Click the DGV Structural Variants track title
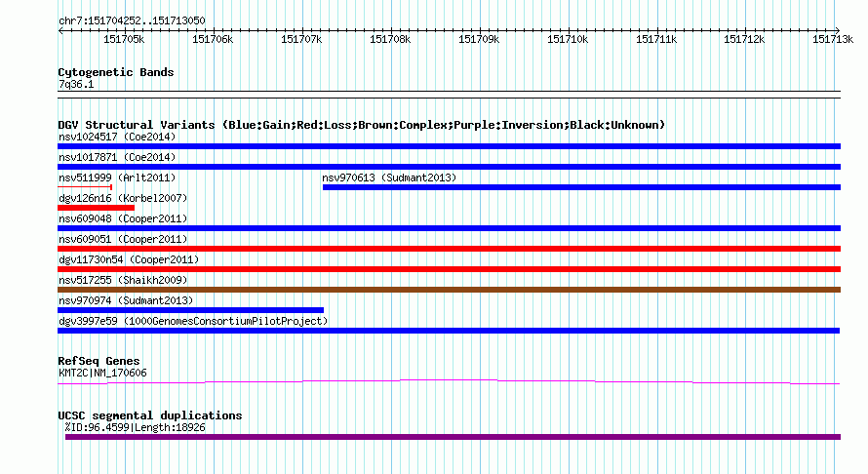Viewport: 868px width, 474px height. (x=362, y=125)
